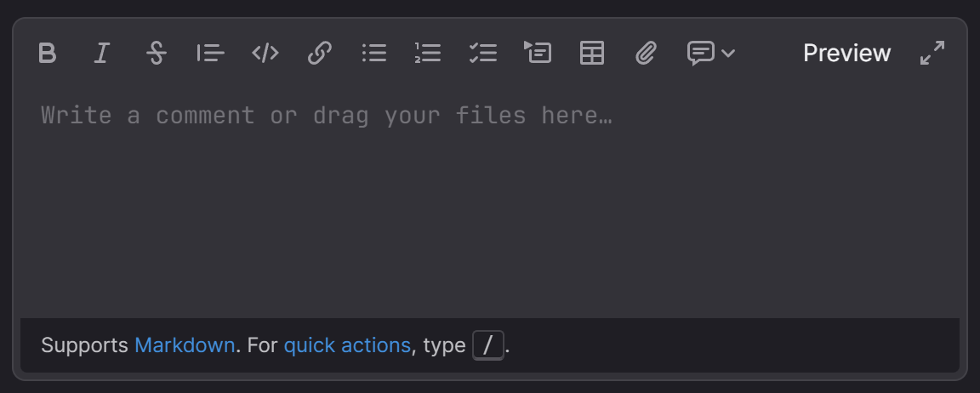Expand editor to full screen

932,54
